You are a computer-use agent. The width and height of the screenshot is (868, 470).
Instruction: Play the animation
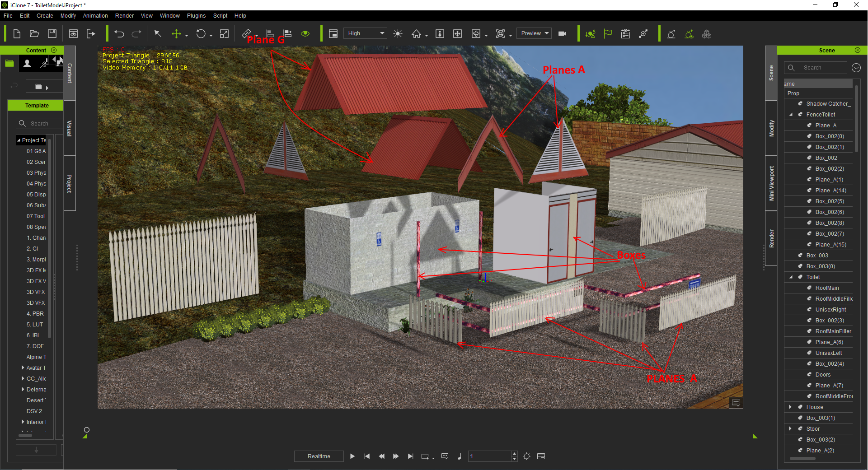(352, 456)
